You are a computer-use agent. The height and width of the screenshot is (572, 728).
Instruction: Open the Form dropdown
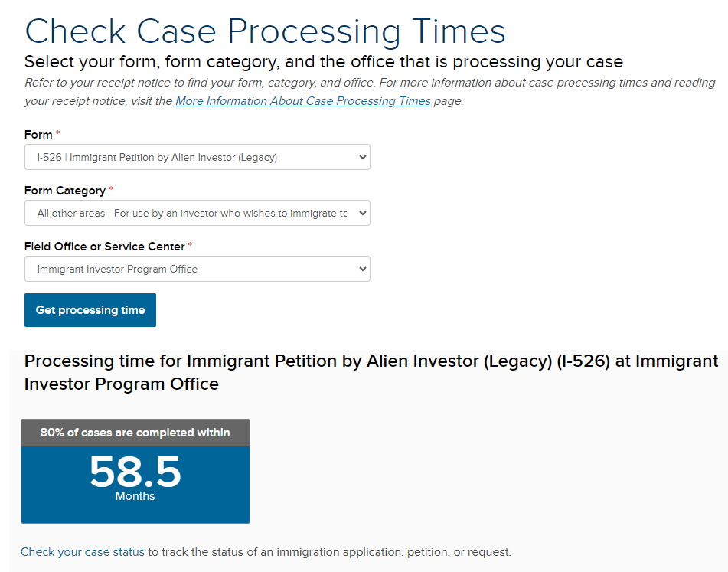coord(197,157)
